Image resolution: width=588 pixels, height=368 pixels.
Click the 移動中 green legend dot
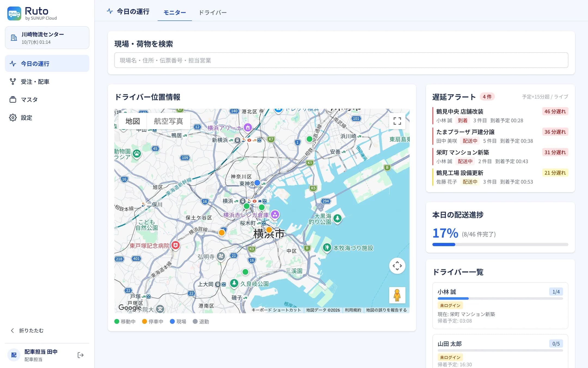click(117, 321)
